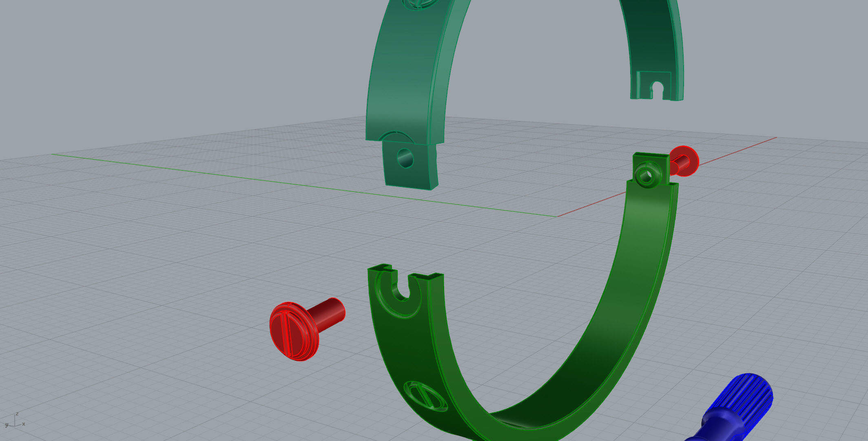868x441 pixels.
Task: Select the small red screw near the hinge
Action: tap(684, 161)
